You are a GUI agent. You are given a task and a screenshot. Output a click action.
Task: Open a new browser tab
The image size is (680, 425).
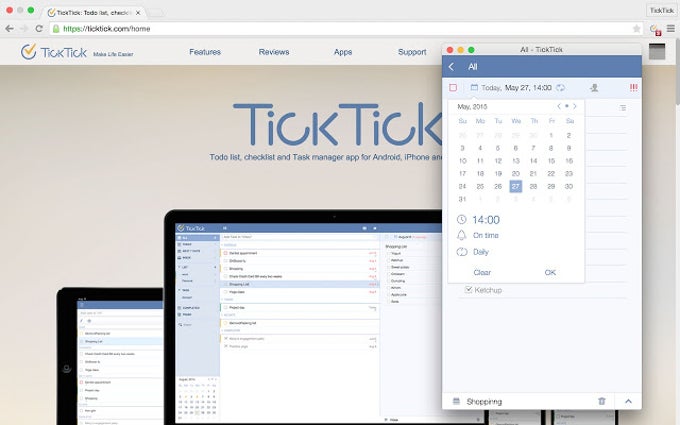click(155, 13)
